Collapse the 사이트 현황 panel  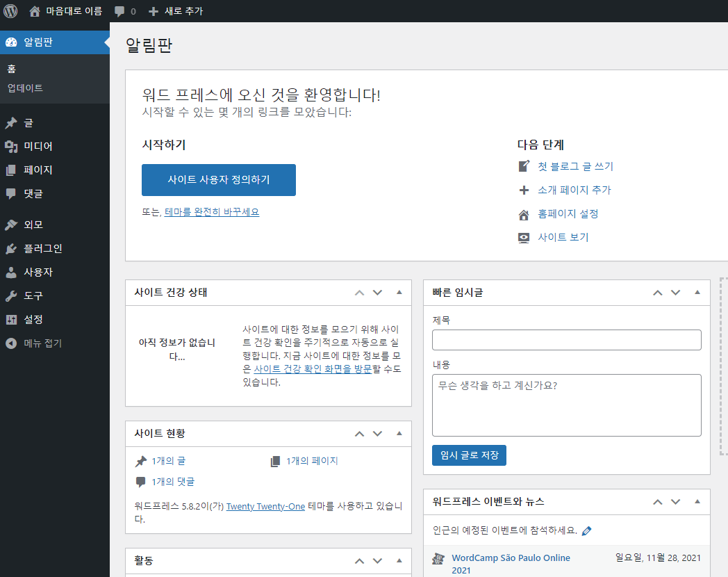coord(399,434)
